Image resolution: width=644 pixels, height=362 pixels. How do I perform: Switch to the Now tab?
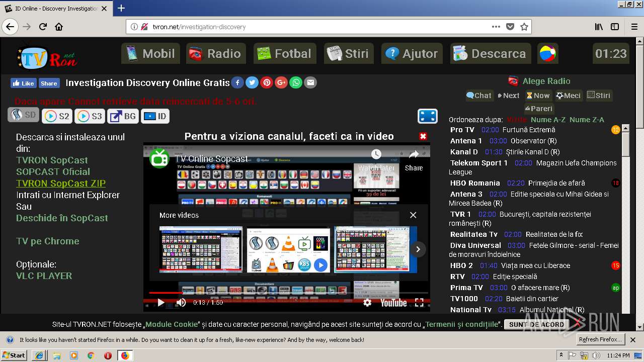(x=538, y=96)
